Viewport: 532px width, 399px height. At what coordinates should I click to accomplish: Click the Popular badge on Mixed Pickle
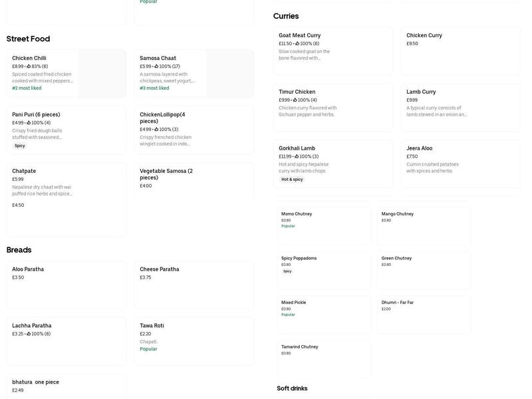pos(287,314)
